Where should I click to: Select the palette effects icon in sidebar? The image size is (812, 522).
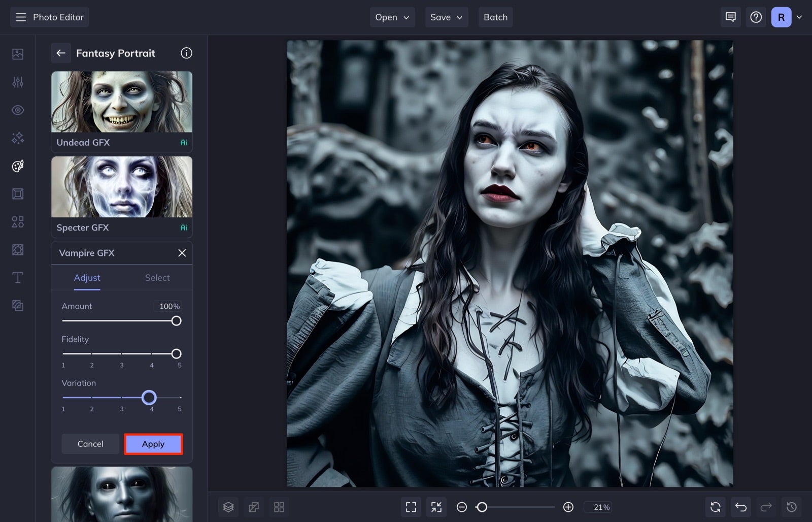coord(17,166)
